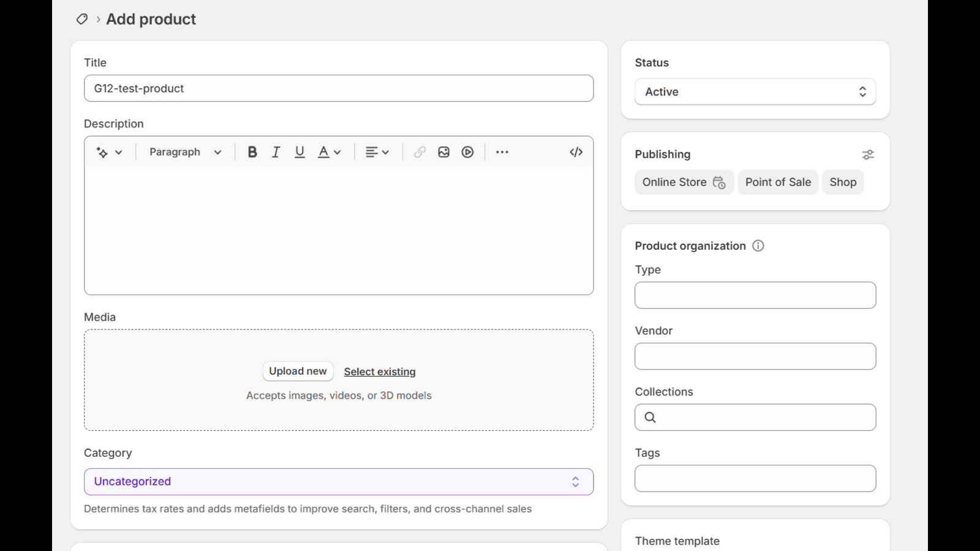Open the AI text generation sparkle menu

(x=109, y=152)
